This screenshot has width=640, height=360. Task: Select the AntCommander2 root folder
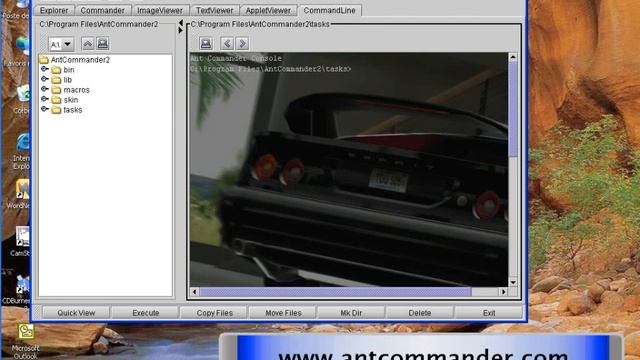tap(75, 60)
